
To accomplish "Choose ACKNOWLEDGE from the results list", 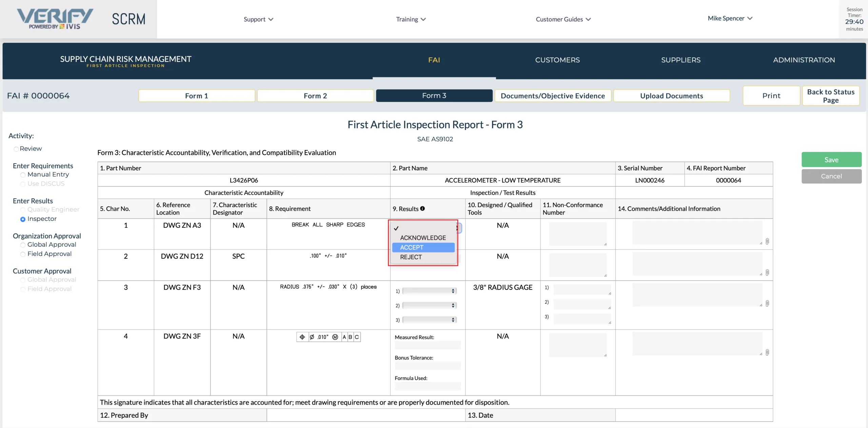I will point(423,238).
